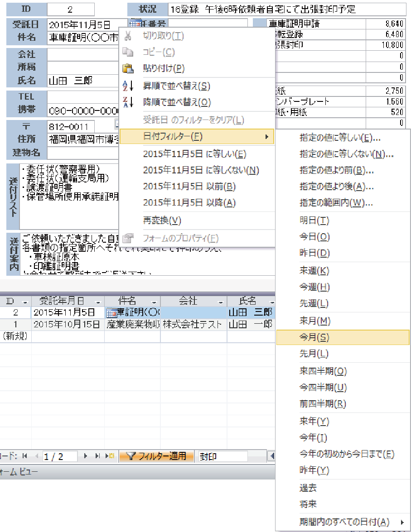The image size is (411, 532).
Task: Choose 指定の範囲内 date filter option
Action: 336,203
